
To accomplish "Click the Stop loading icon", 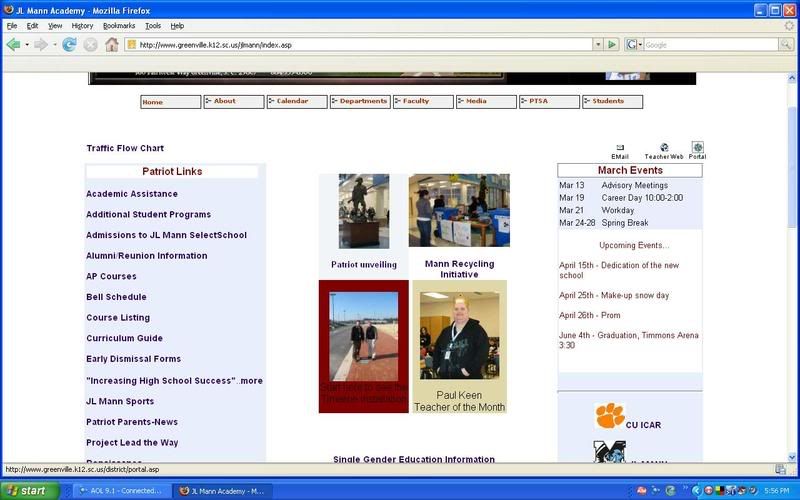I will [90, 45].
